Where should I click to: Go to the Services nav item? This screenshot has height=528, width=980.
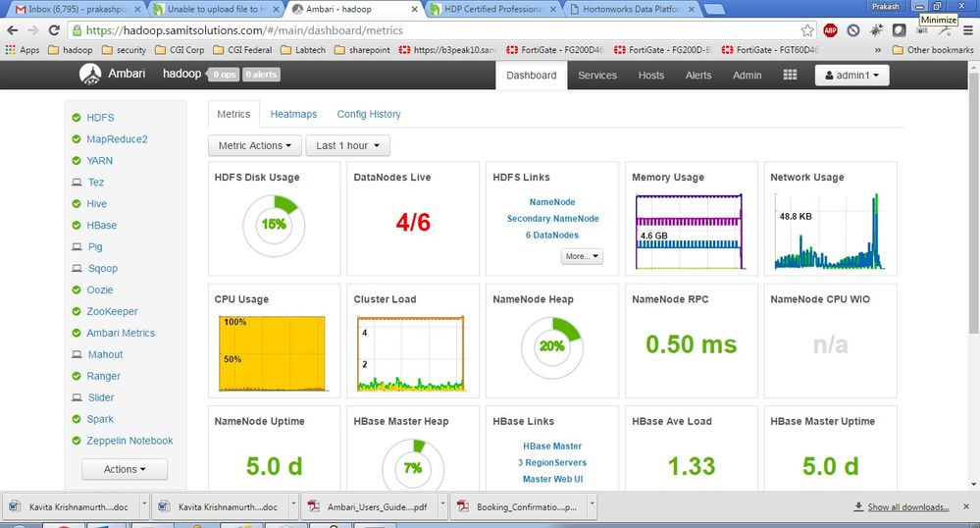(x=596, y=75)
